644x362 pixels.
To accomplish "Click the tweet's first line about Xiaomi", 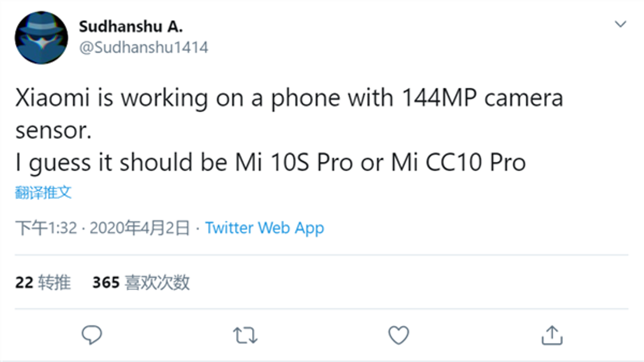I will pyautogui.click(x=289, y=98).
